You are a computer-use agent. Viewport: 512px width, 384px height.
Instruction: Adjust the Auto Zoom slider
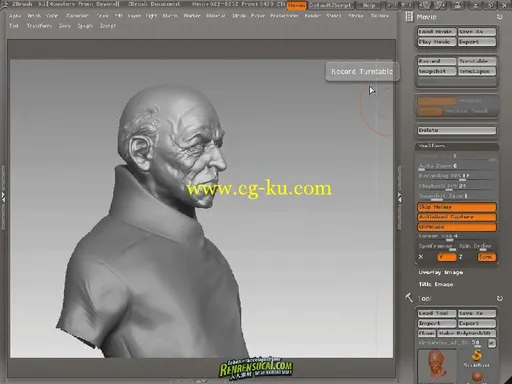[x=457, y=166]
